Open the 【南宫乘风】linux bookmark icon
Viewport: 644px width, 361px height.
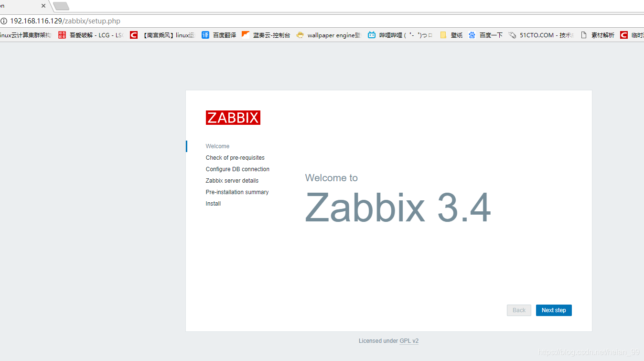[x=134, y=35]
